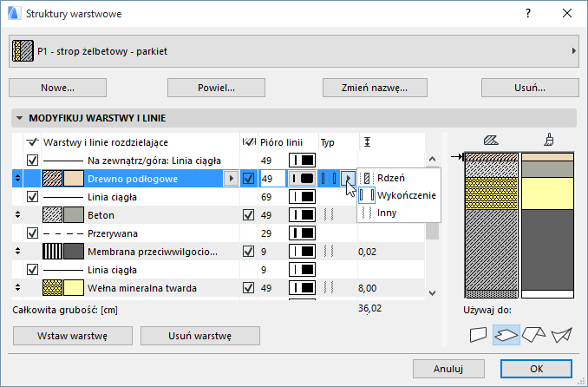588x387 pixels.
Task: Click Wełna mineralna yellow hatch icon
Action: [53, 288]
